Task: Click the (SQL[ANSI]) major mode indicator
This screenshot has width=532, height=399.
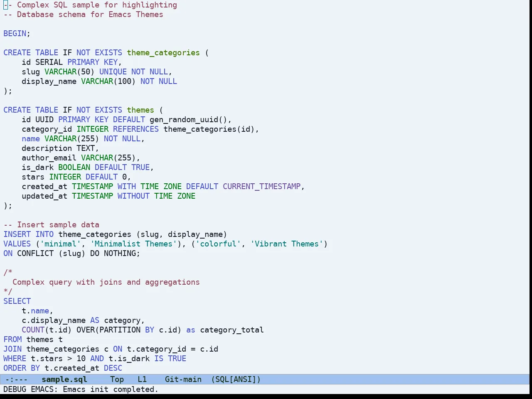Action: click(x=236, y=379)
